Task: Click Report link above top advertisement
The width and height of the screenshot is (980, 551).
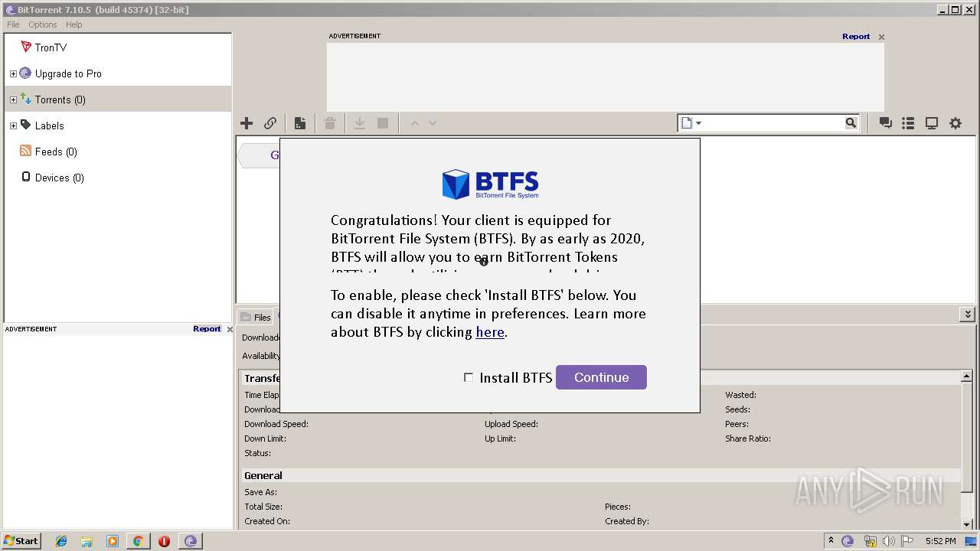Action: tap(856, 36)
